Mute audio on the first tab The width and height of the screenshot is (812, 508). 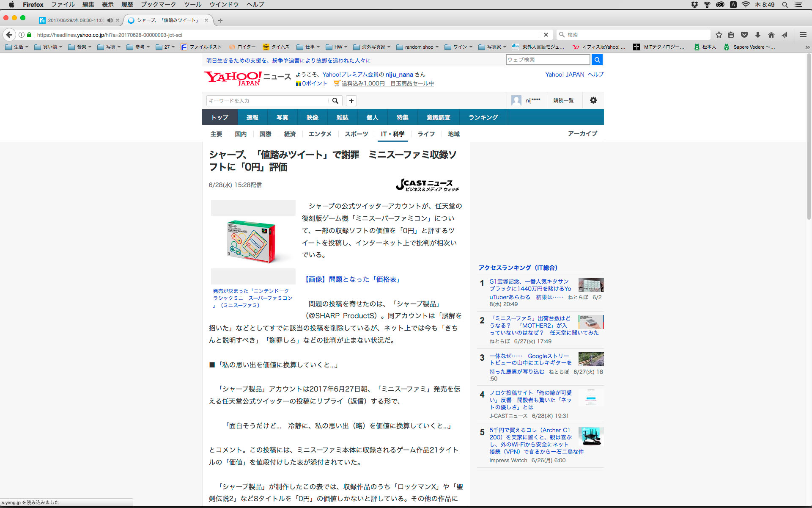pos(110,20)
